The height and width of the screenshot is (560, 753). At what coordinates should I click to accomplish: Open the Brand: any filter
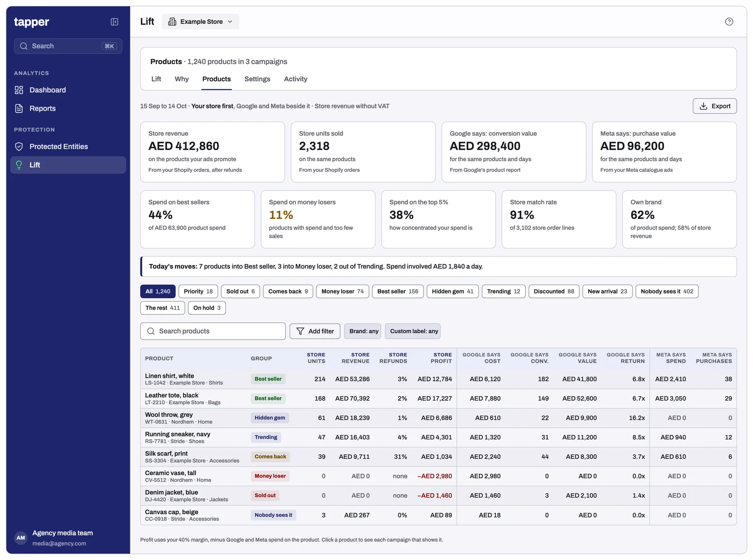(364, 331)
